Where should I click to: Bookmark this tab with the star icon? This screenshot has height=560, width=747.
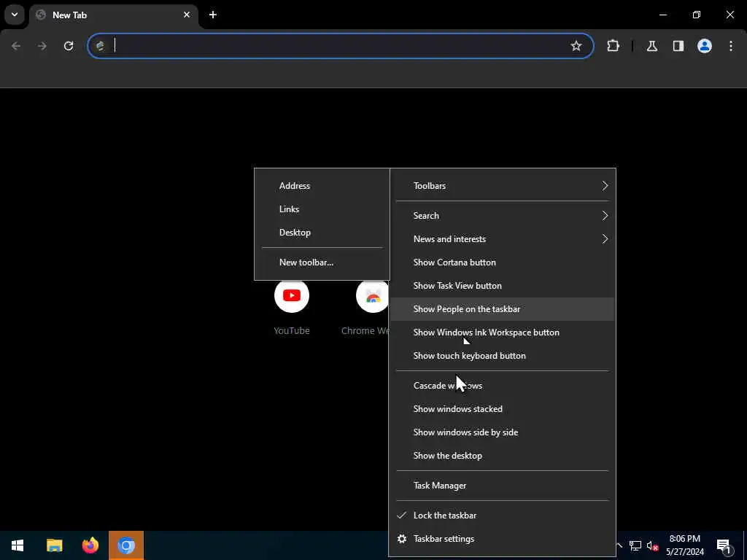576,46
